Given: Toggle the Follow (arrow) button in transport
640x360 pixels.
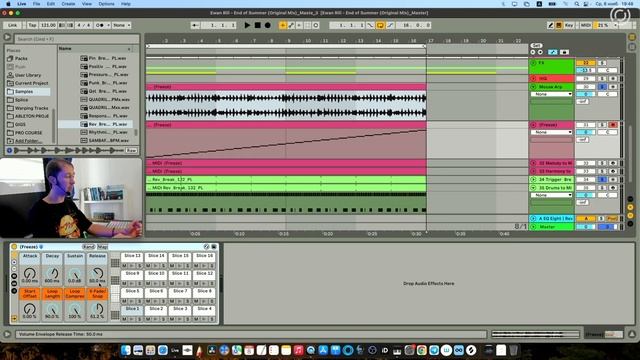Looking at the screenshot, I should 196,25.
